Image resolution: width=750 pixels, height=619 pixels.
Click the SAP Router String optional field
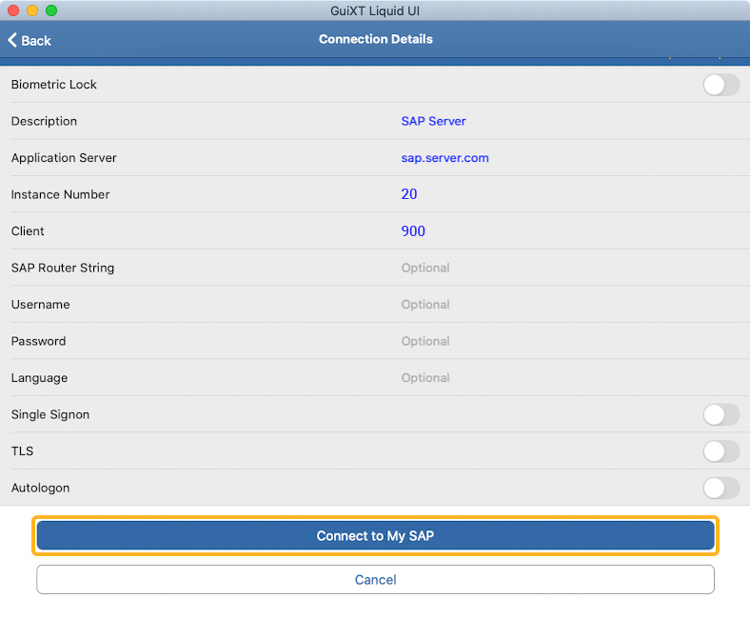click(425, 268)
